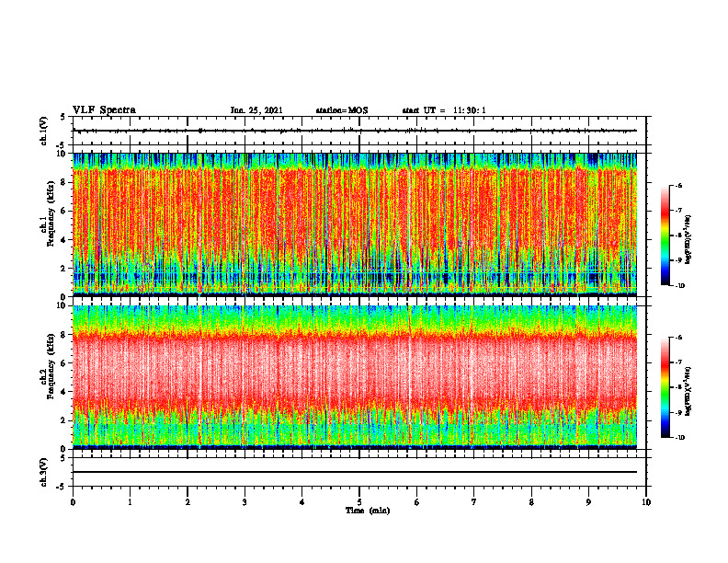The width and height of the screenshot is (728, 563).
Task: Click tick label "7" on the time axis
Action: coord(474,502)
